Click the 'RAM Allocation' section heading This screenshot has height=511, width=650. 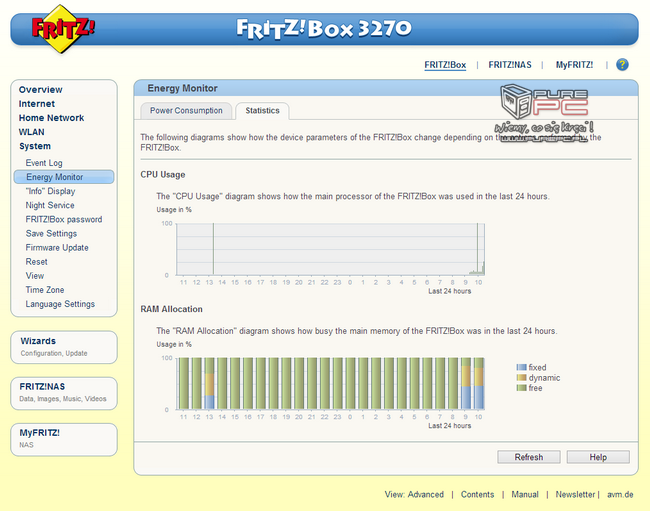tap(171, 309)
